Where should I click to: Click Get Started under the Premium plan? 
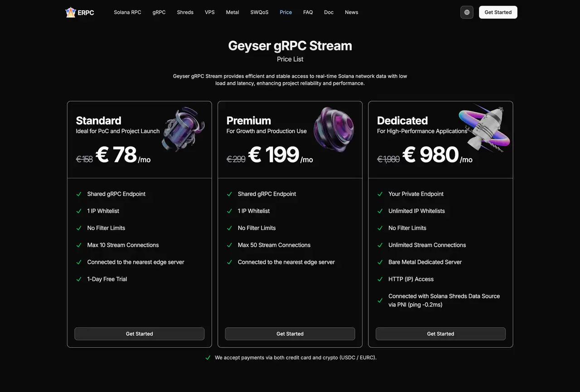pyautogui.click(x=290, y=334)
